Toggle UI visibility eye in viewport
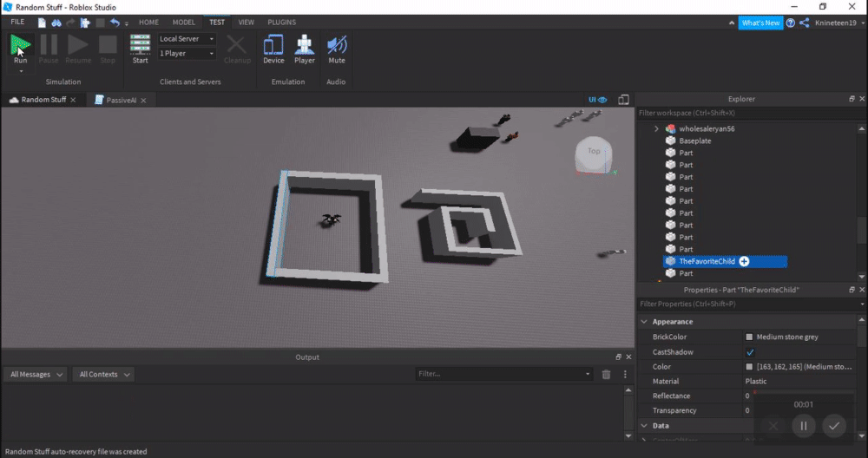The width and height of the screenshot is (868, 458). (598, 100)
